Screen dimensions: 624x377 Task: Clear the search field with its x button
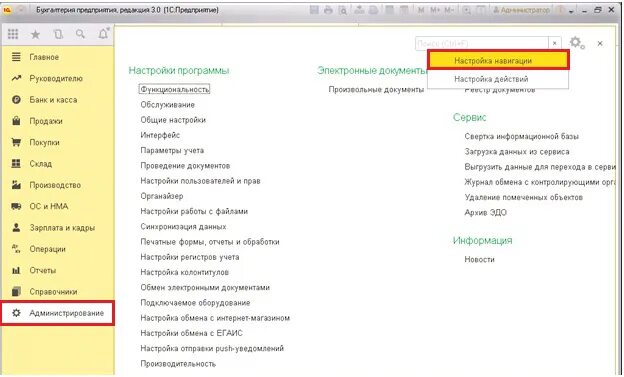(555, 43)
